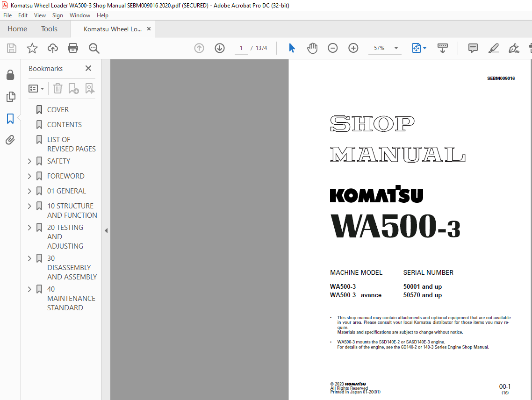
Task: Find current bookmark icon
Action: point(90,88)
